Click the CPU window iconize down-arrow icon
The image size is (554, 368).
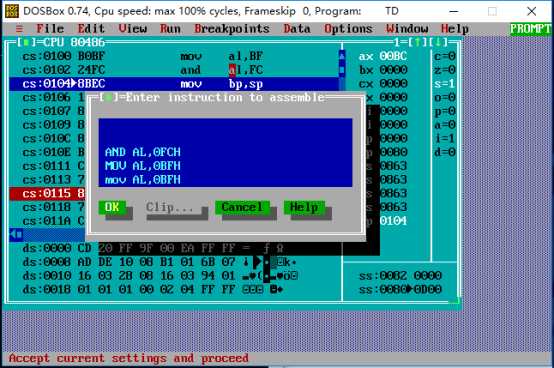coord(438,43)
